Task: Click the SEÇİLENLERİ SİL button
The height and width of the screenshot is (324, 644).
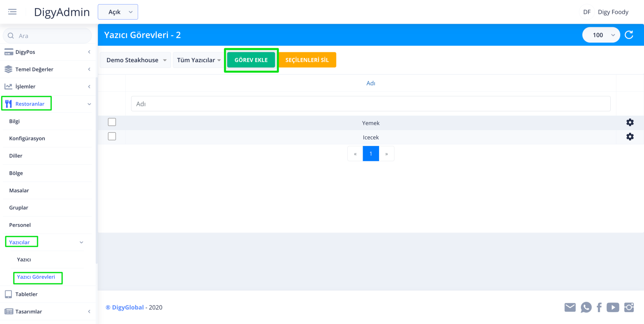Action: (x=307, y=60)
